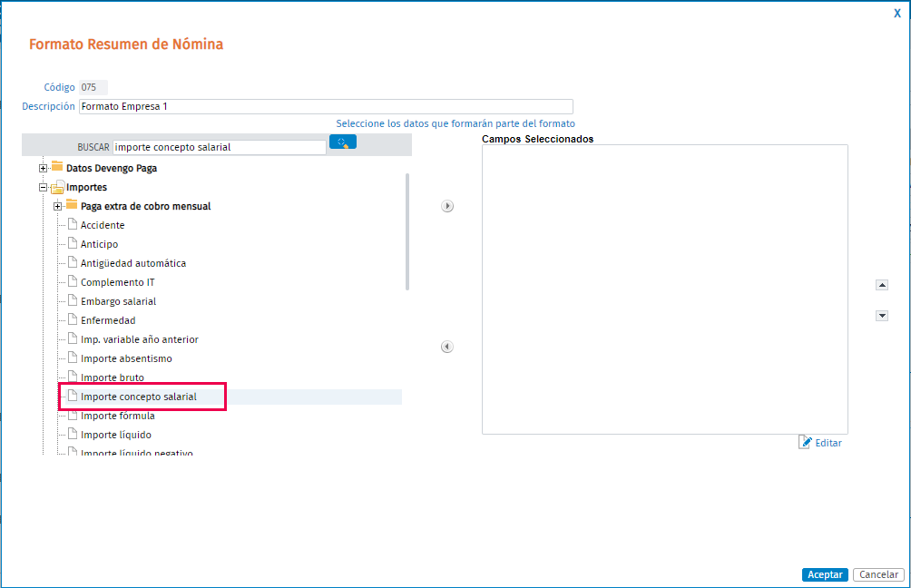Click the Datos Devengo Paga folder icon
Screen dimensions: 911x588
tap(57, 167)
